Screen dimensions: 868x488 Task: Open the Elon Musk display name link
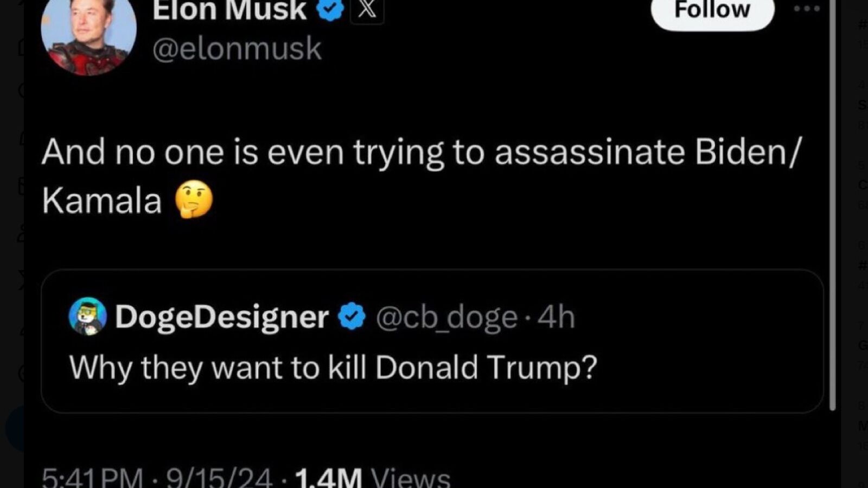point(229,10)
